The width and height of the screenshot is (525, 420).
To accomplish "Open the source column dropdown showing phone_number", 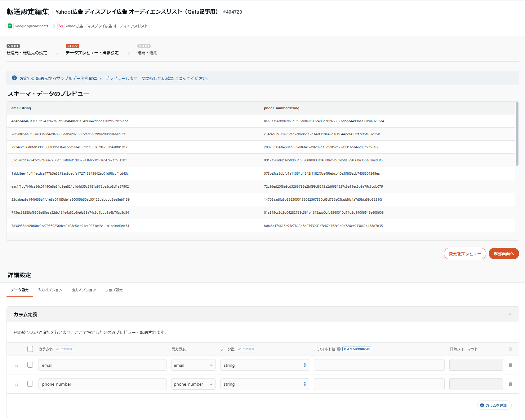I will tap(193, 384).
